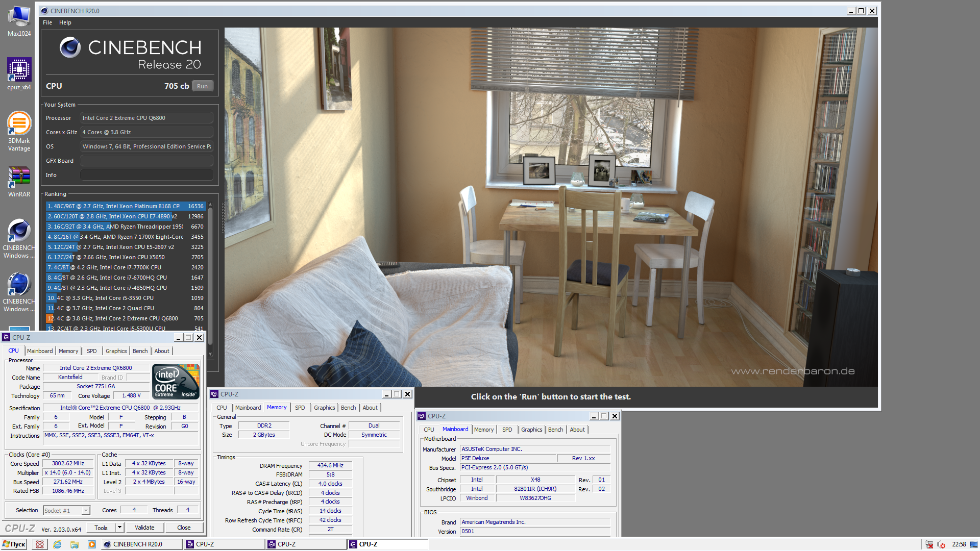This screenshot has width=980, height=551.
Task: Click the GFX Board field in Your System
Action: (x=146, y=161)
